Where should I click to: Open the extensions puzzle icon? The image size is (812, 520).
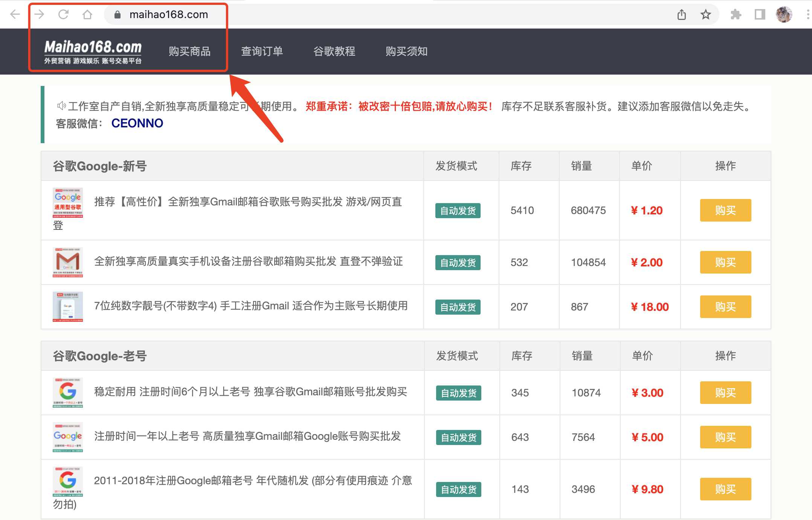pos(736,14)
